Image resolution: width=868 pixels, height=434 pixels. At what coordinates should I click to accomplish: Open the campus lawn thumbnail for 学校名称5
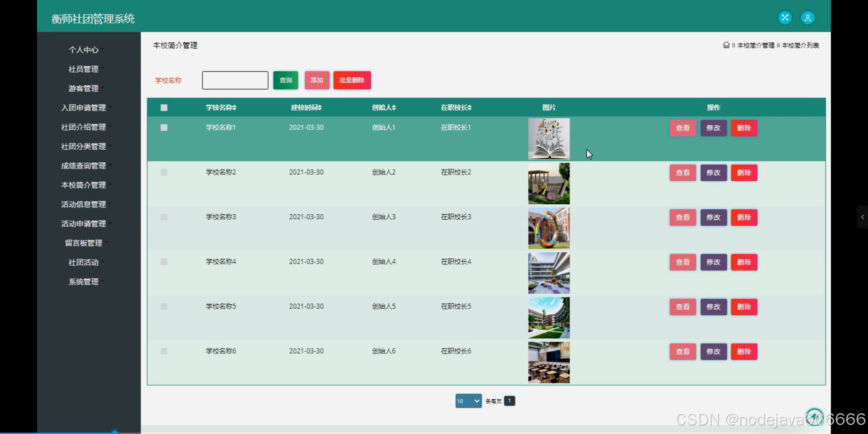tap(549, 318)
